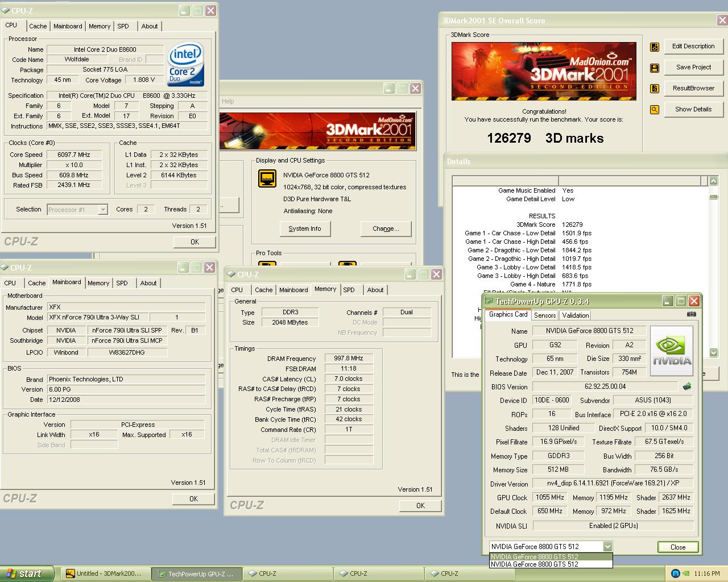
Task: Click DRAM Frequency value 997.8 MHz
Action: tap(349, 359)
